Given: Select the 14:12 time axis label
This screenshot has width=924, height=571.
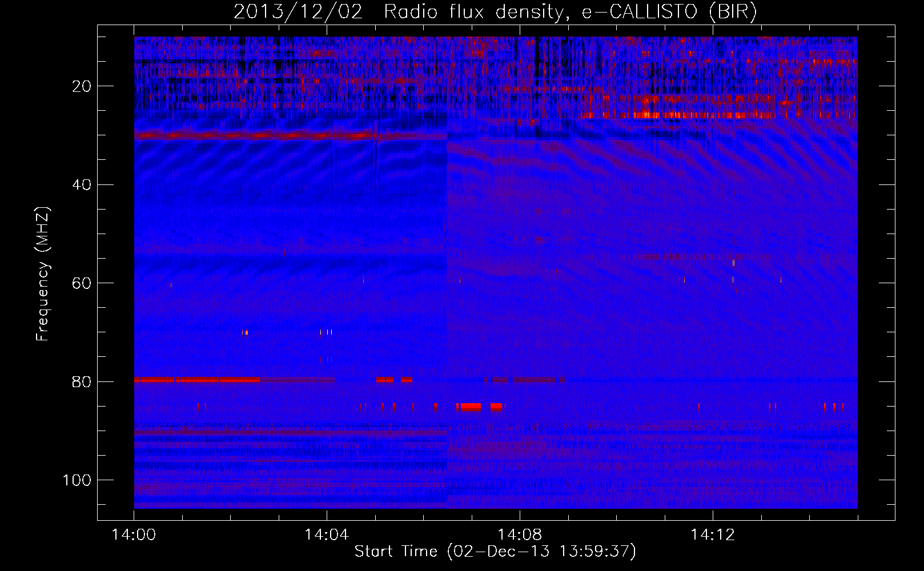Looking at the screenshot, I should [713, 535].
